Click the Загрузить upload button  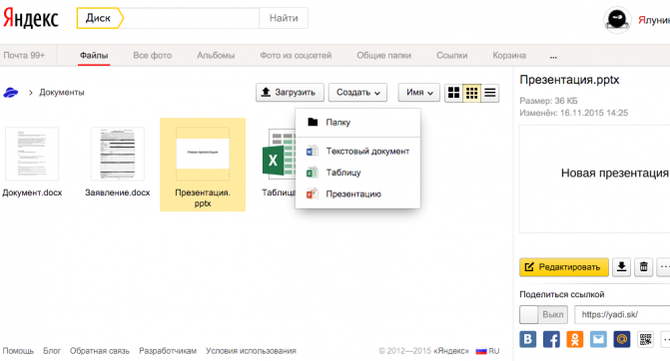pyautogui.click(x=290, y=92)
